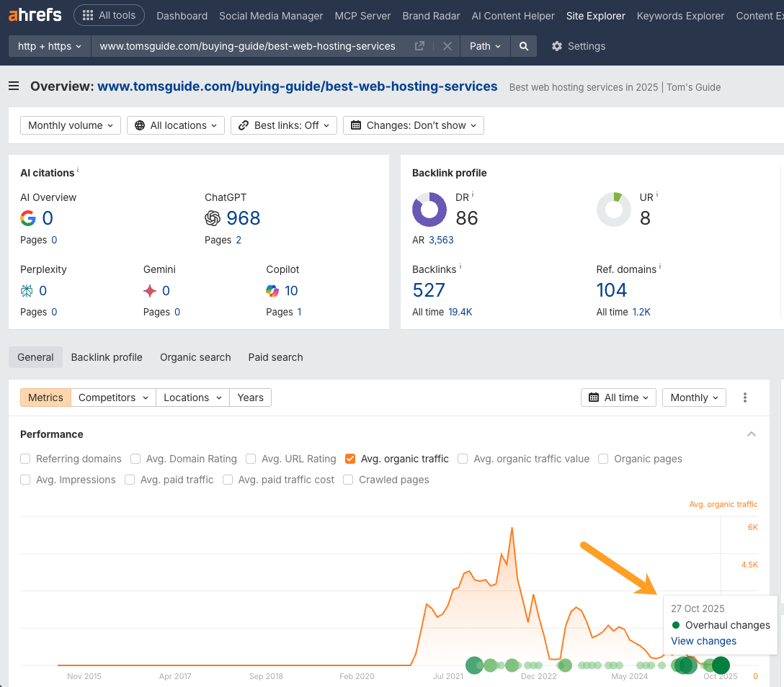
Task: Expand the All locations dropdown
Action: [x=176, y=125]
